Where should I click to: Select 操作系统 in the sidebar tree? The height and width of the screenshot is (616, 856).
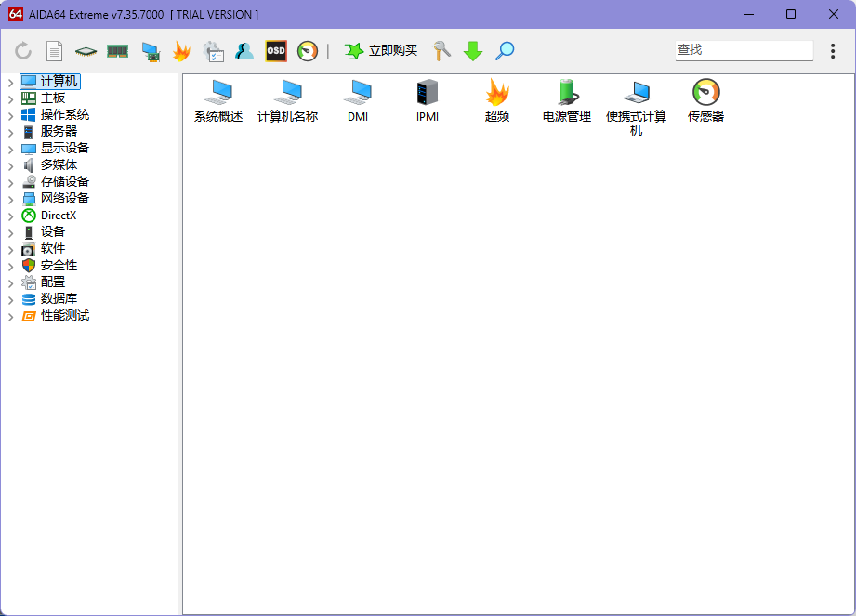[64, 115]
